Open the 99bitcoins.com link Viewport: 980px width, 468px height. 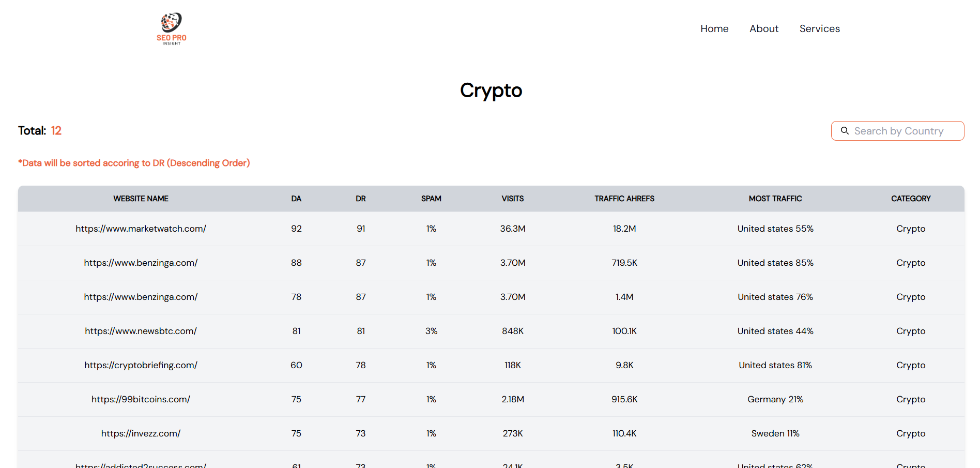pyautogui.click(x=141, y=399)
